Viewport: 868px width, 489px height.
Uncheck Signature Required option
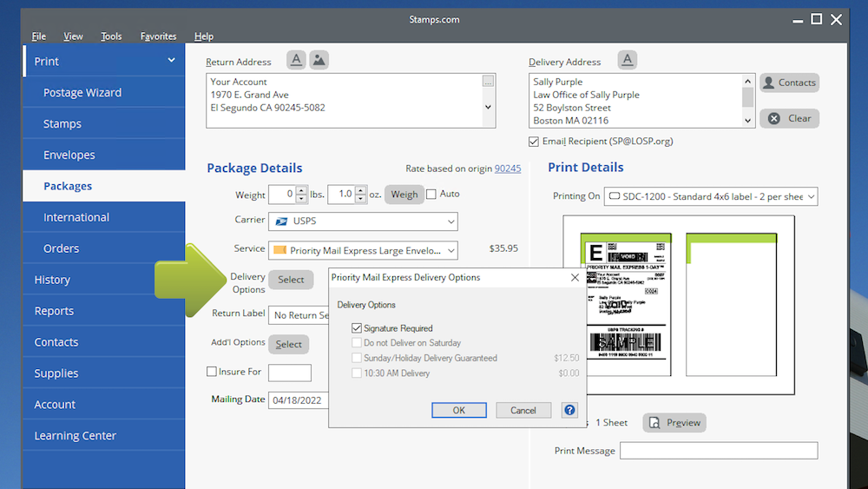pyautogui.click(x=357, y=328)
